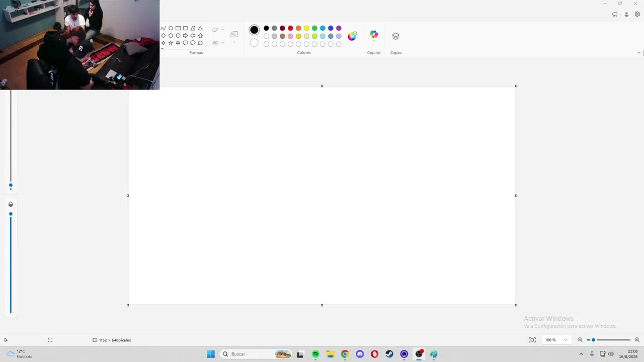Select the rectangle shape
The height and width of the screenshot is (362, 644).
point(178,29)
